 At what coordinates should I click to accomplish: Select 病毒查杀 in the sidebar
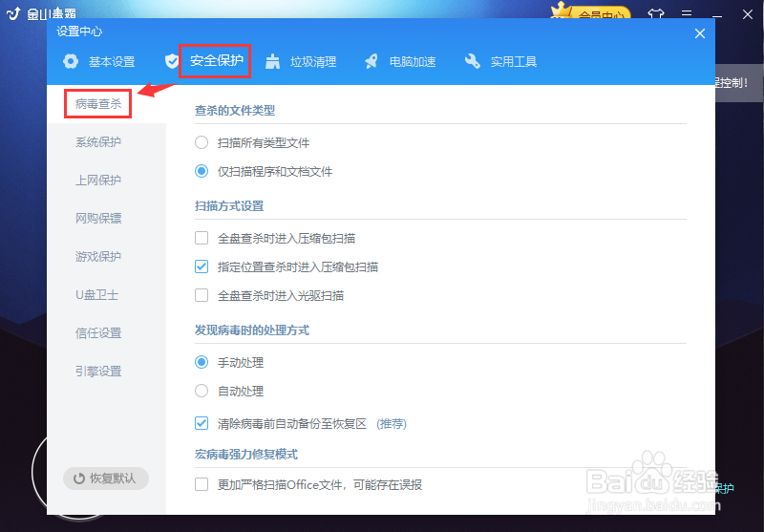tap(98, 104)
